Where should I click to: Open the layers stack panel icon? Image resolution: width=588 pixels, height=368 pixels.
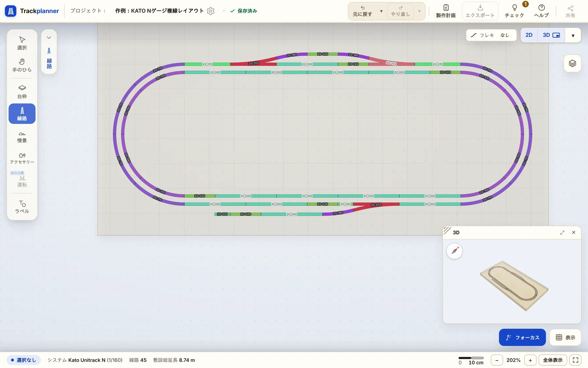[572, 63]
